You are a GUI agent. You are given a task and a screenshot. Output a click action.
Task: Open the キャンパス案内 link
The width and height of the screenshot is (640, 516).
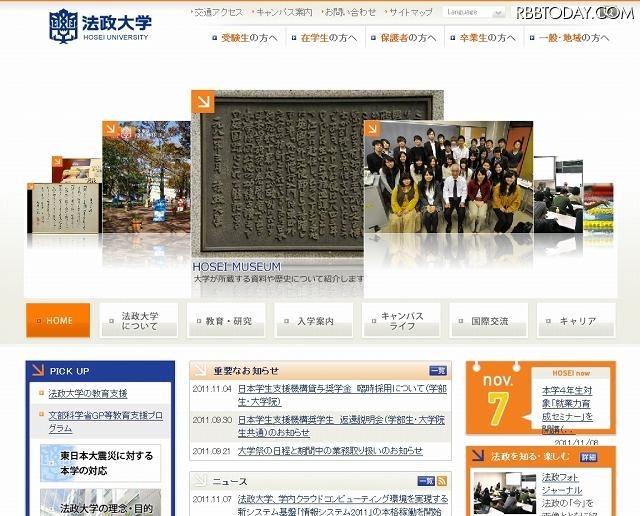tap(282, 12)
